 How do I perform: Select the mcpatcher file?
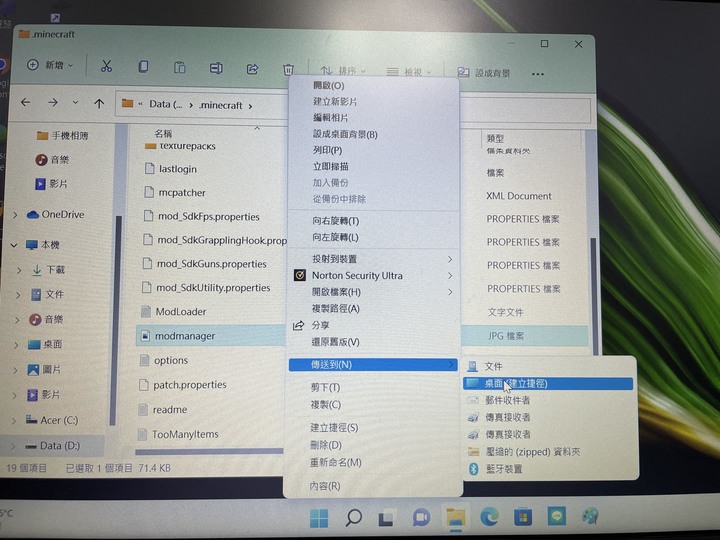[174, 192]
